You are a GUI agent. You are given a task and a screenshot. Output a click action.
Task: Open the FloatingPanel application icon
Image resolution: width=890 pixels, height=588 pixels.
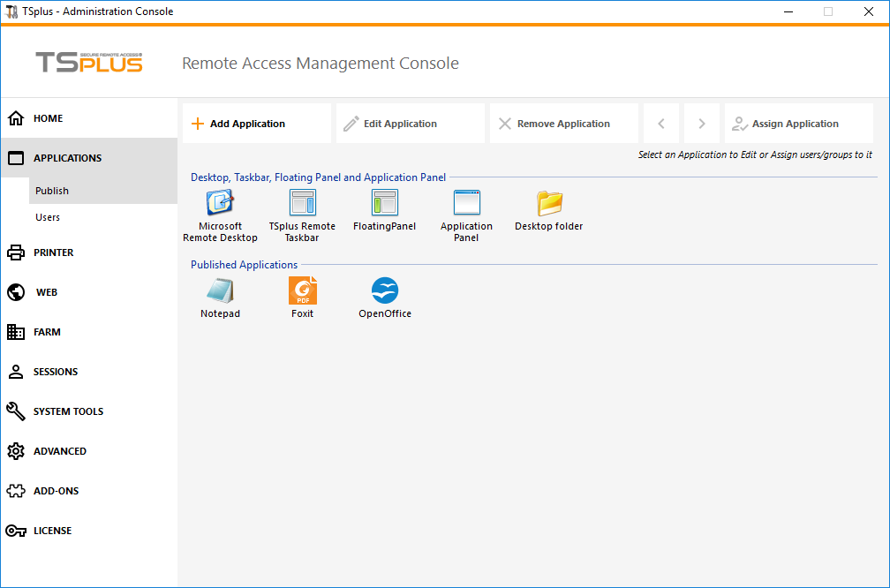(384, 205)
